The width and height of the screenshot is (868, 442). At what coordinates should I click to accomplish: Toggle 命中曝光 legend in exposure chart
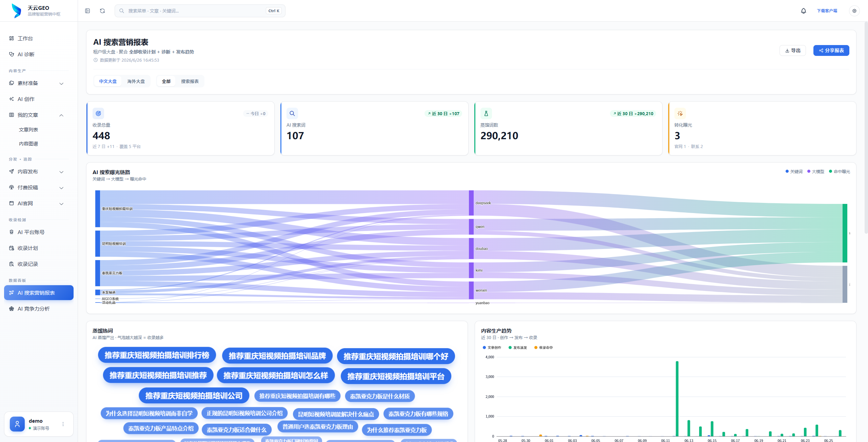(x=840, y=171)
